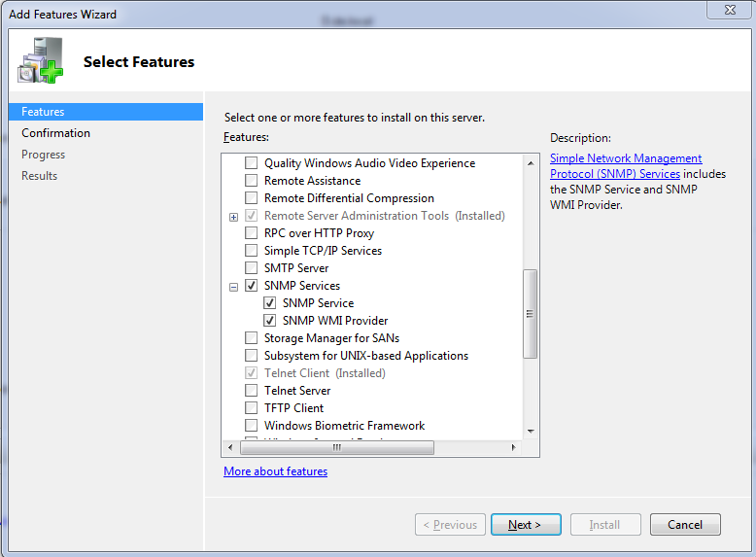This screenshot has width=756, height=557.
Task: Select the Features step in sidebar
Action: [43, 112]
